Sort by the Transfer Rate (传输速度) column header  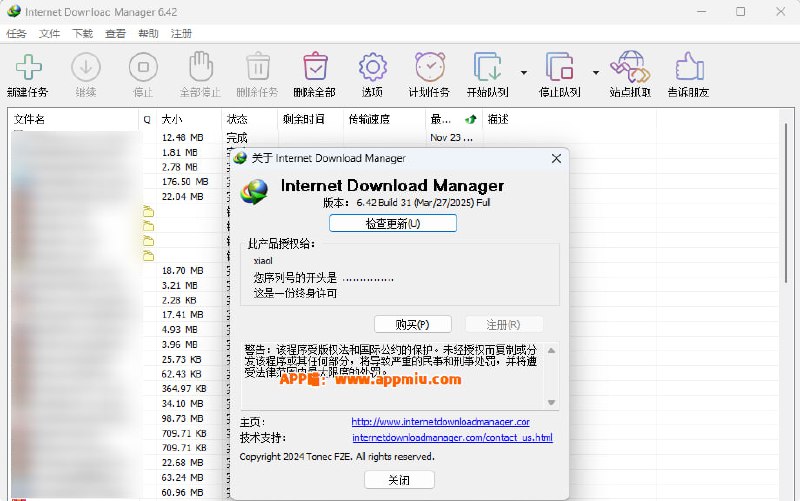[x=384, y=119]
